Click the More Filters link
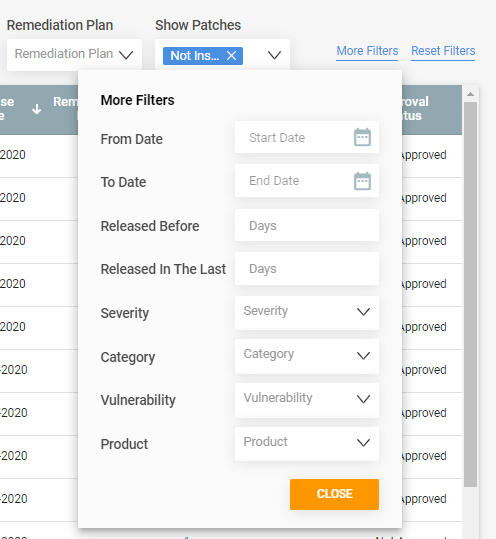Image resolution: width=496 pixels, height=539 pixels. click(x=367, y=51)
